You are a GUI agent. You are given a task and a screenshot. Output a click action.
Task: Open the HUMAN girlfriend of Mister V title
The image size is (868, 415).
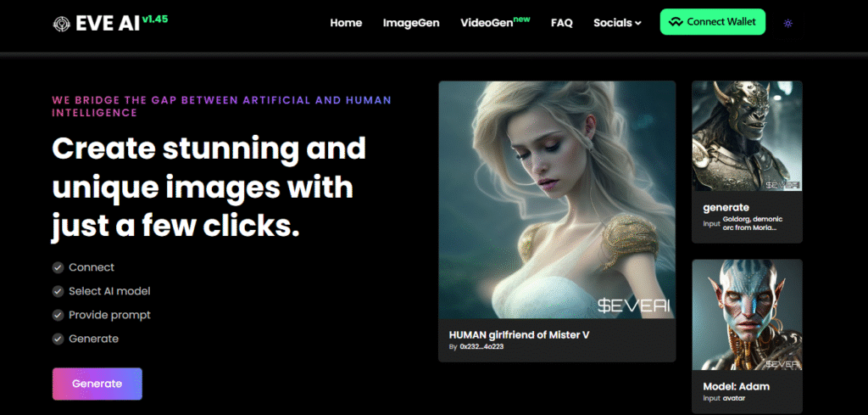coord(519,334)
